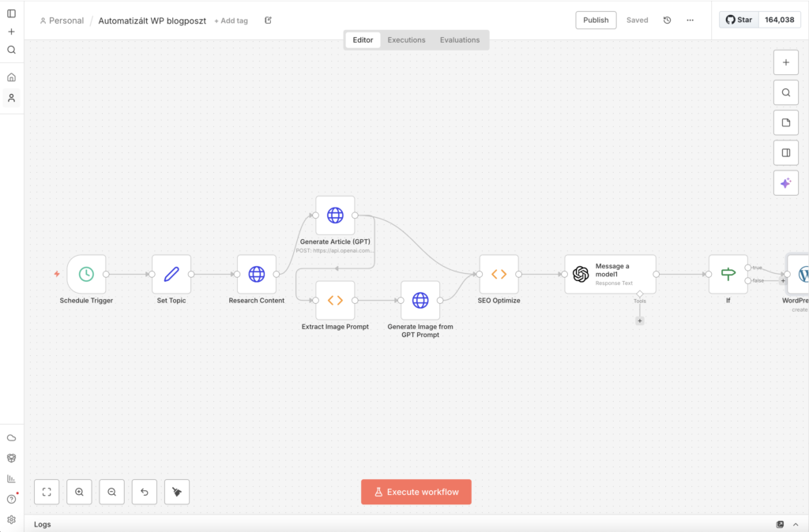This screenshot has height=532, width=809.
Task: Click the fit-to-view canvas icon
Action: pos(47,492)
